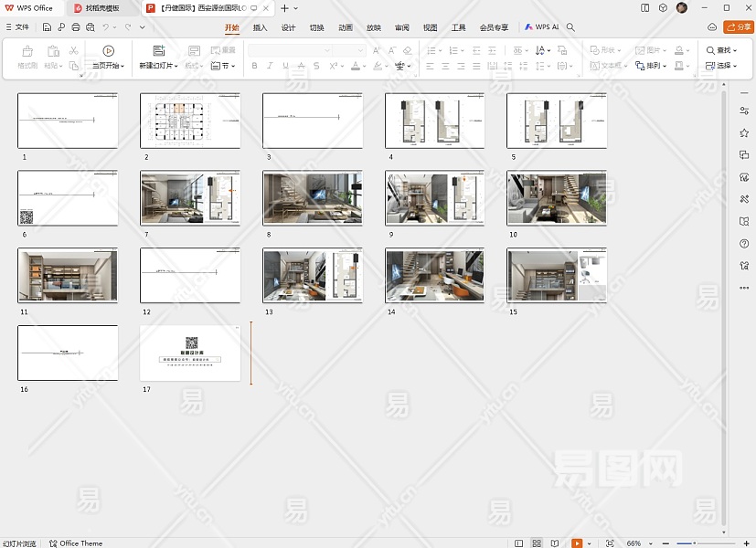Expand the 查找 dropdown in ribbon
The height and width of the screenshot is (548, 756).
[736, 51]
